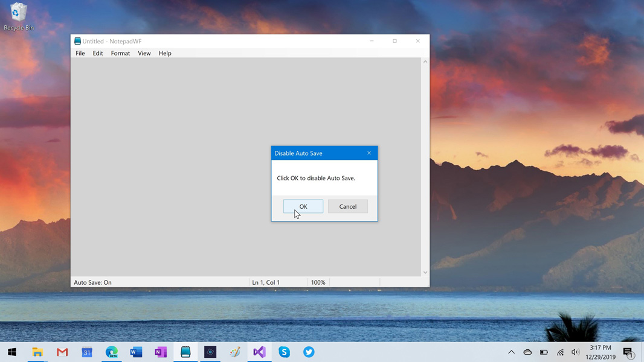Open the Help menu

point(165,53)
